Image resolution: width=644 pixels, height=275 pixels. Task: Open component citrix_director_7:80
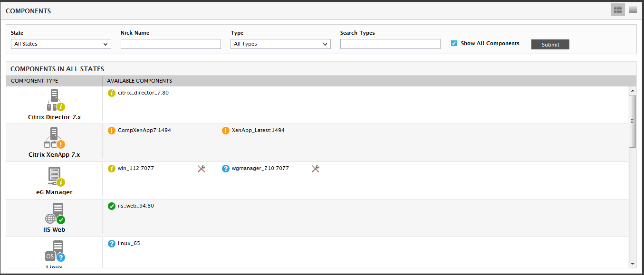[143, 93]
